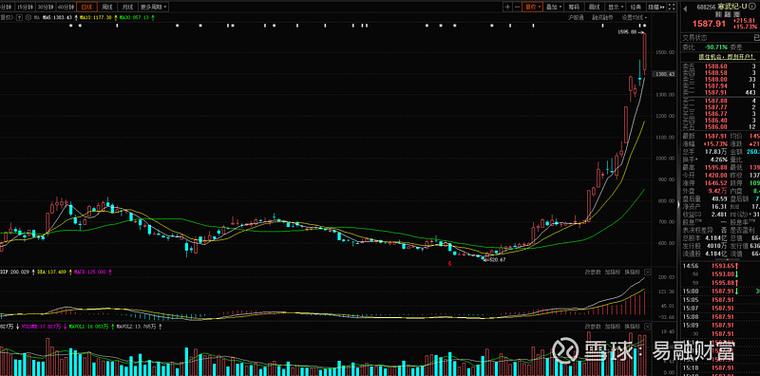Screen dimensions: 760x376
Task: Click the MA30 indicator legend value
Action: pyautogui.click(x=133, y=17)
